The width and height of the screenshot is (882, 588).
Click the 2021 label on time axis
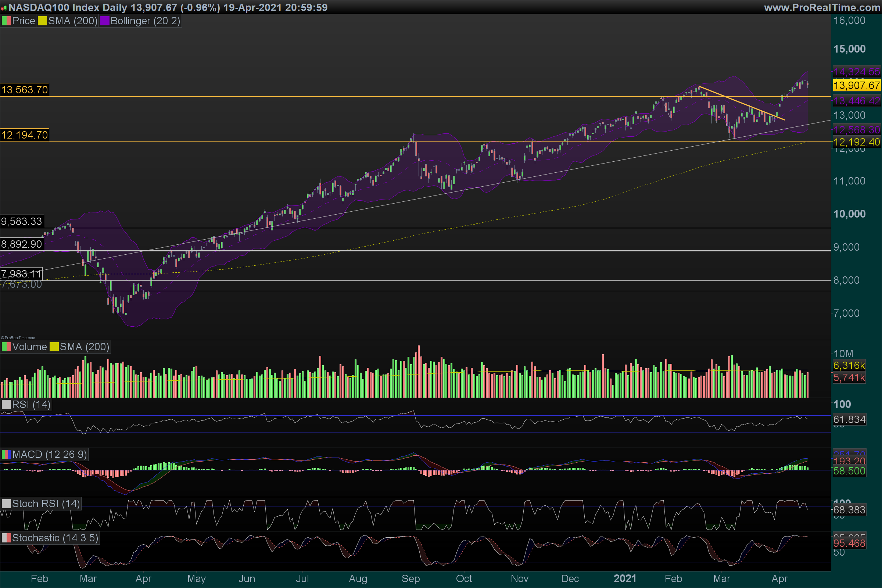point(625,578)
